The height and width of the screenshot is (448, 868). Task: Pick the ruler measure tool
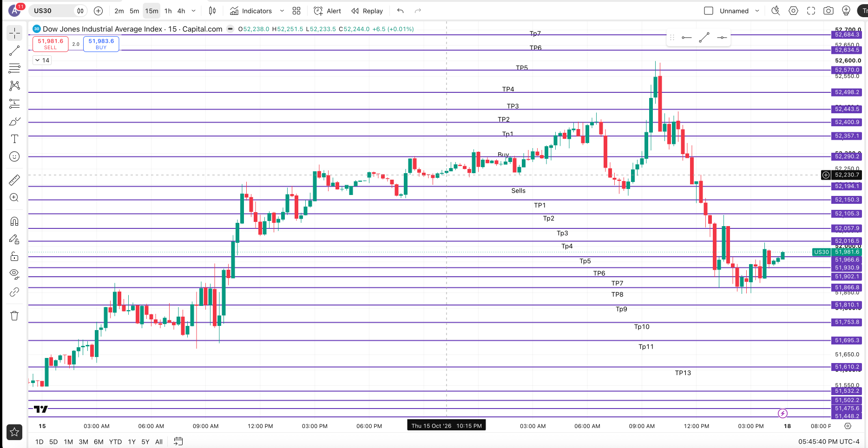tap(14, 180)
